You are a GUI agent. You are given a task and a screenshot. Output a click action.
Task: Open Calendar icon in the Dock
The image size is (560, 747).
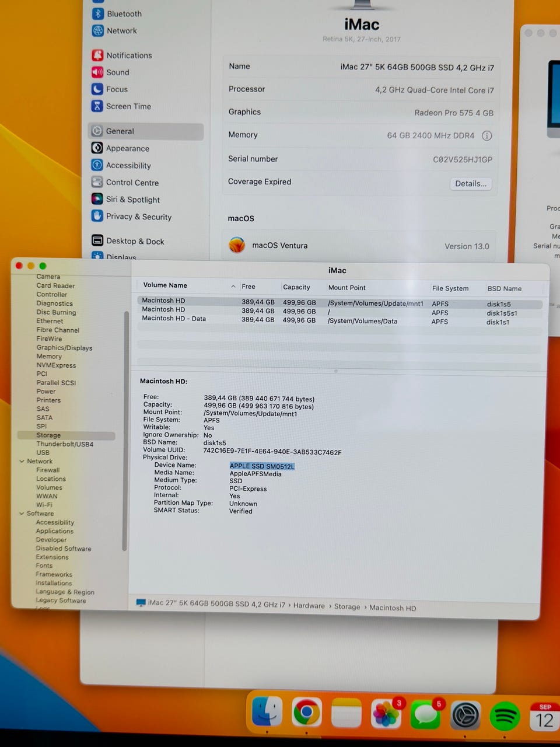point(544,717)
